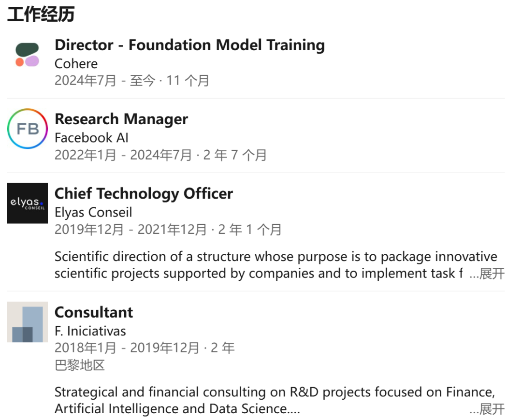Click the Cohere company logo icon

[27, 55]
